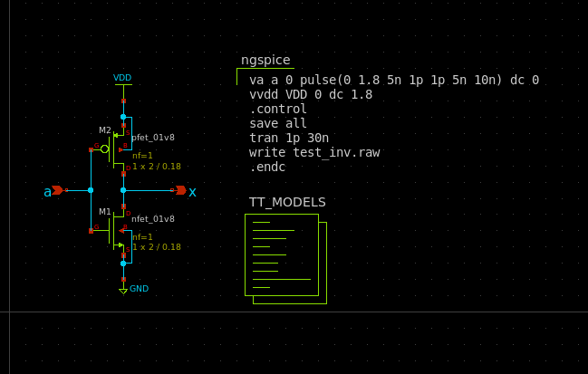
Task: Click the pfet '1 x 2 / 0.18' size
Action: coord(157,167)
